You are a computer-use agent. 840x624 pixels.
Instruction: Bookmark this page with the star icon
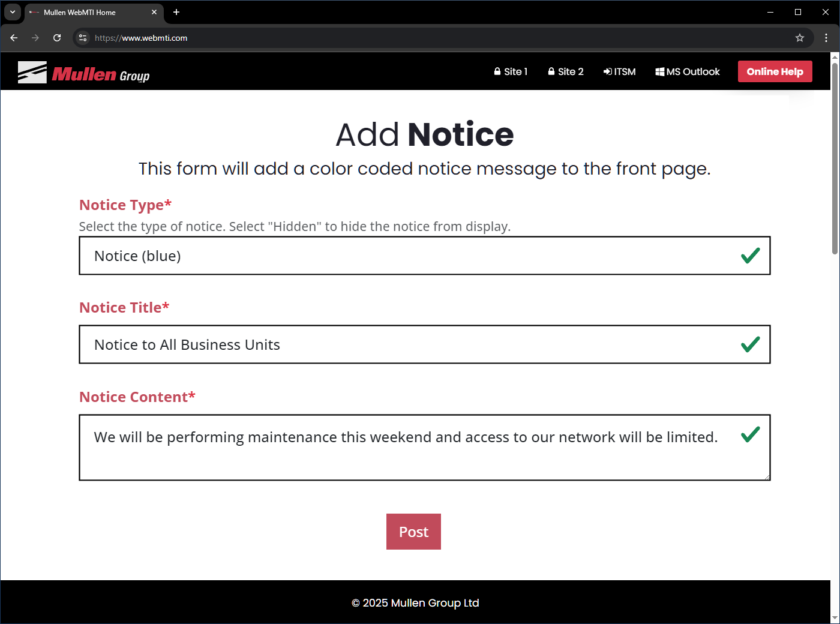(x=799, y=37)
